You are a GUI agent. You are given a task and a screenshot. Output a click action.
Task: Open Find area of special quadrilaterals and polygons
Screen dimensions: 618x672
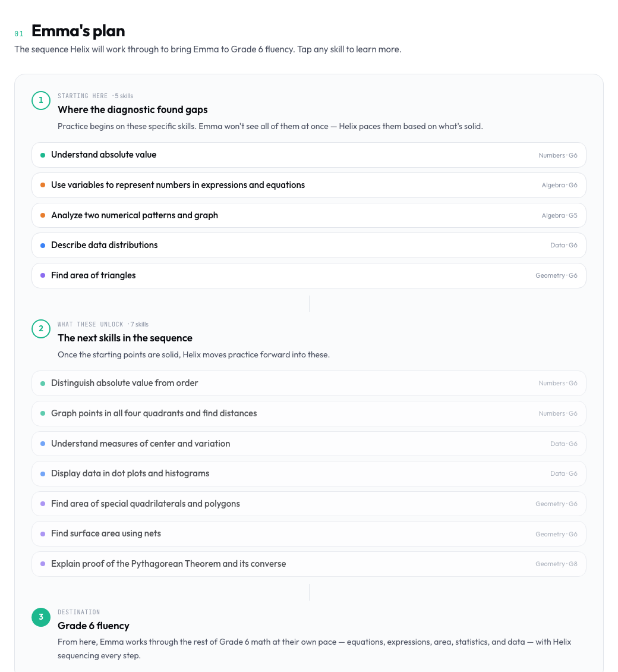point(309,504)
